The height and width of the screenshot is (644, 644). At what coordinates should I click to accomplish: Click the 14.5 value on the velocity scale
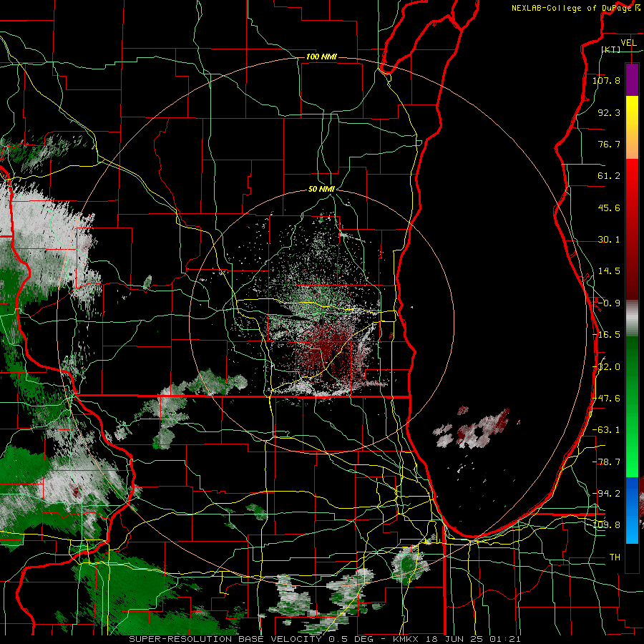(609, 271)
